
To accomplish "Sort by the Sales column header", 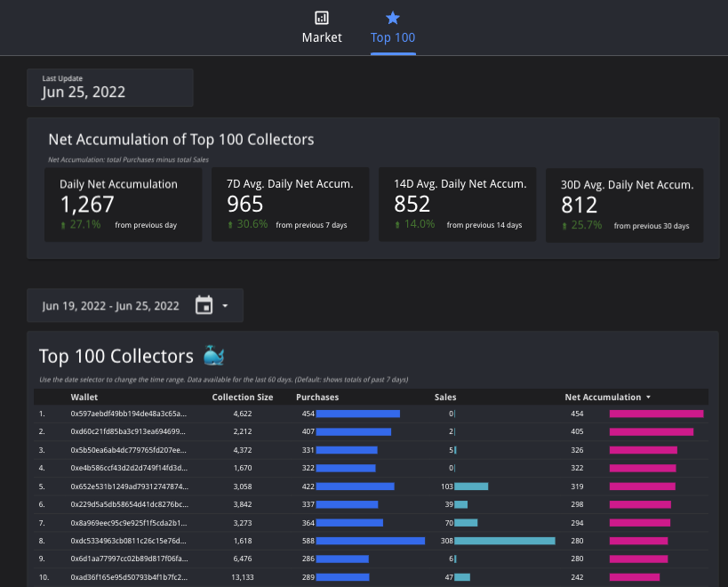I will tap(445, 397).
